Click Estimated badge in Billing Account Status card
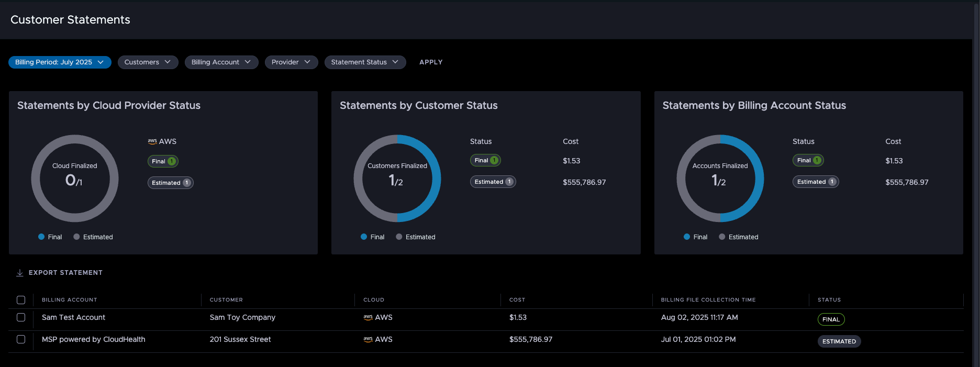 pos(816,182)
